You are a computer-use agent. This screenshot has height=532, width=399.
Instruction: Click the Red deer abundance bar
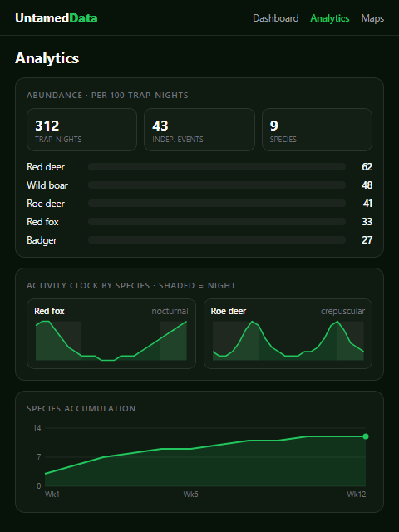coord(217,166)
